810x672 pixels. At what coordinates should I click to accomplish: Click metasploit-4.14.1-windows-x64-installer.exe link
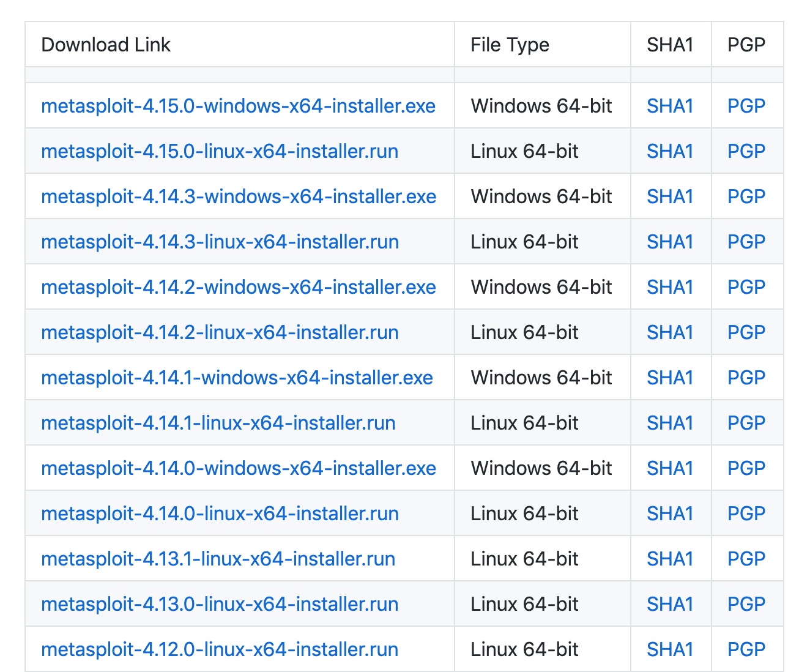(237, 378)
